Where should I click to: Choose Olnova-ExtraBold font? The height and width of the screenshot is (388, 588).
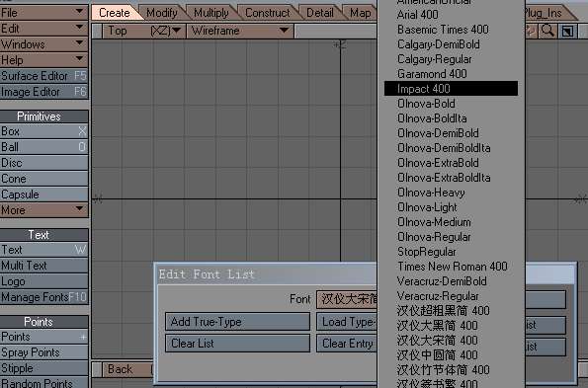pyautogui.click(x=451, y=163)
